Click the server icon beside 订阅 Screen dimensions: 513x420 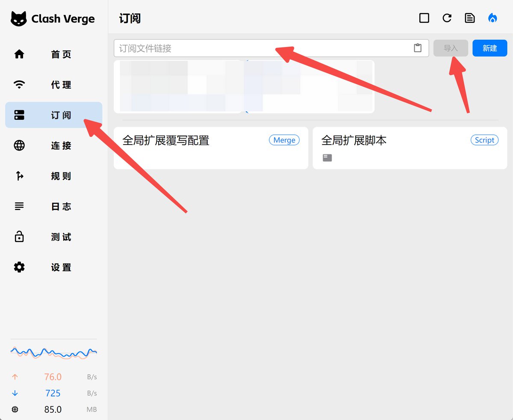[x=19, y=115]
